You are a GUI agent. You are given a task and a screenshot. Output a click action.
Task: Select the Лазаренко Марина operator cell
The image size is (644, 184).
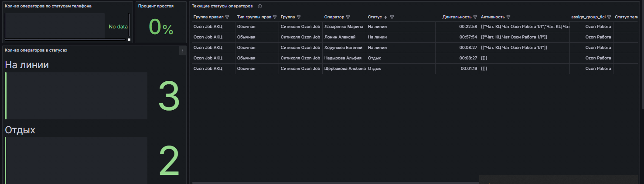point(344,27)
